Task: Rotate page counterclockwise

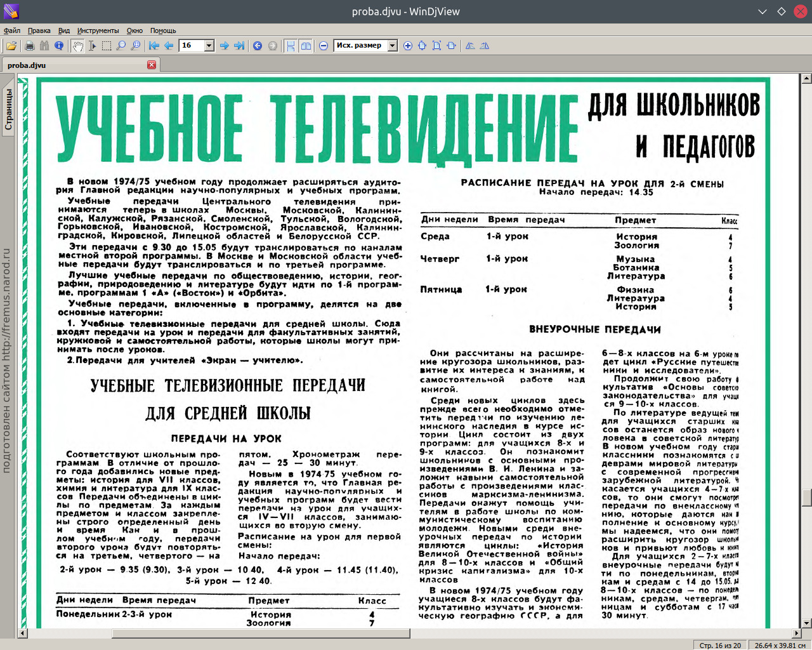Action: [470, 46]
